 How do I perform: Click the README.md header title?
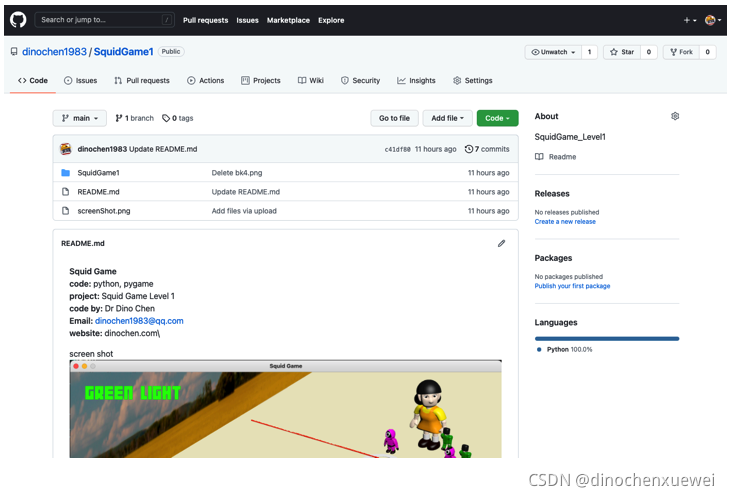click(x=83, y=243)
